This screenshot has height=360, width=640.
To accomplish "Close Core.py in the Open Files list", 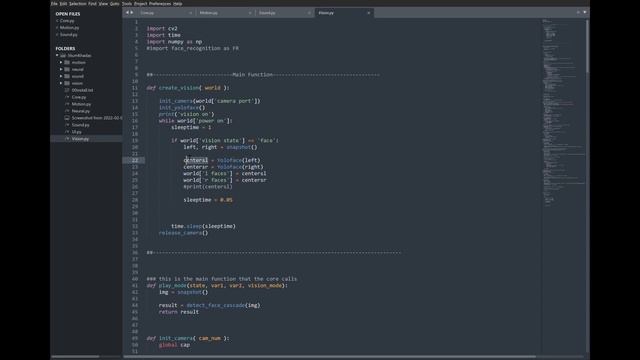I will pyautogui.click(x=57, y=21).
